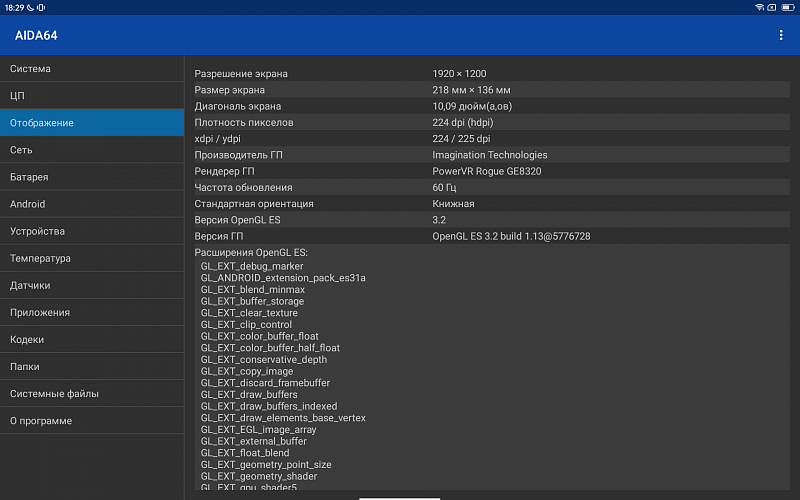Select the highlighted Отображение category
This screenshot has width=800, height=500.
point(92,123)
